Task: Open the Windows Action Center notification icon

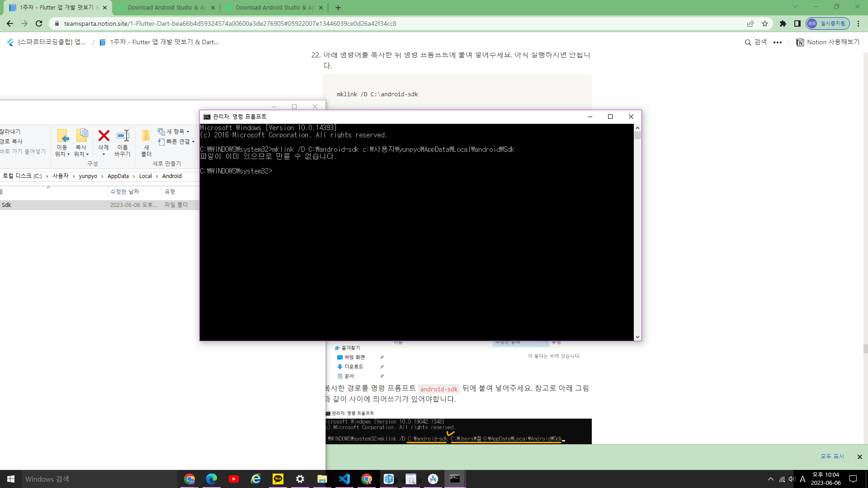Action: [853, 479]
